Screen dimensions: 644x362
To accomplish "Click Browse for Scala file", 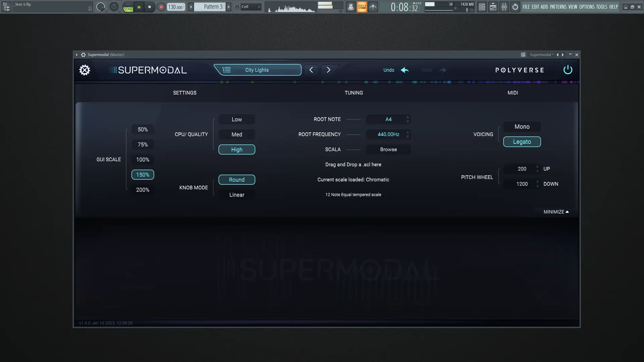I will (x=388, y=149).
